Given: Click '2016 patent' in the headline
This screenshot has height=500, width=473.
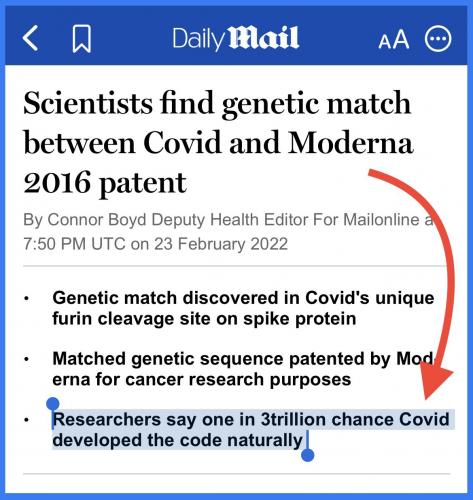Looking at the screenshot, I should click(x=105, y=183).
